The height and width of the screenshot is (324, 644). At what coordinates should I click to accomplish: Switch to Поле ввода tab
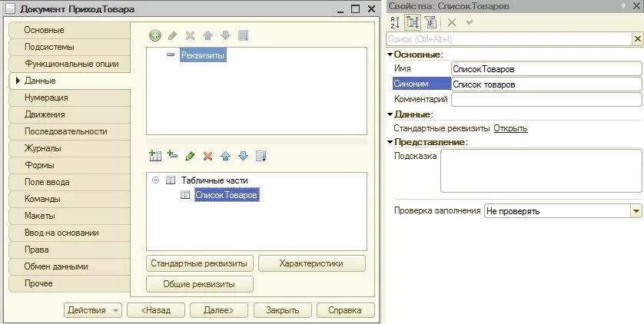69,182
